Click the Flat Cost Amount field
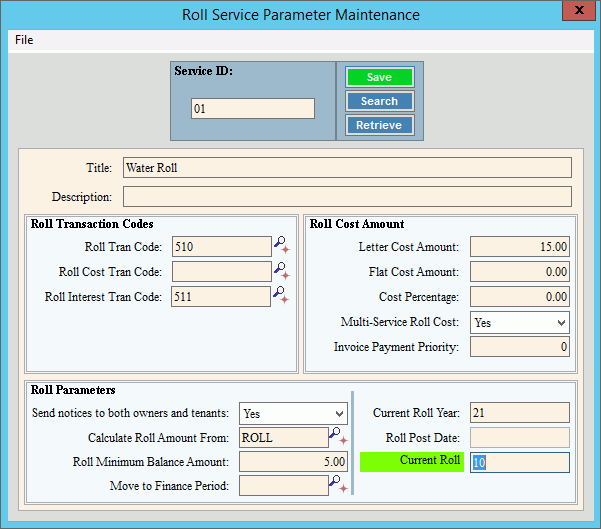This screenshot has height=529, width=601. coord(520,271)
